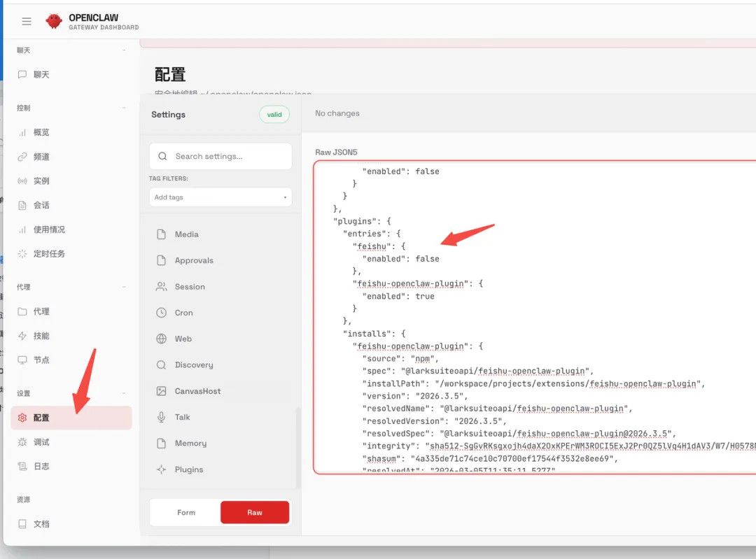Click the Session users icon
This screenshot has height=559, width=756.
click(162, 287)
